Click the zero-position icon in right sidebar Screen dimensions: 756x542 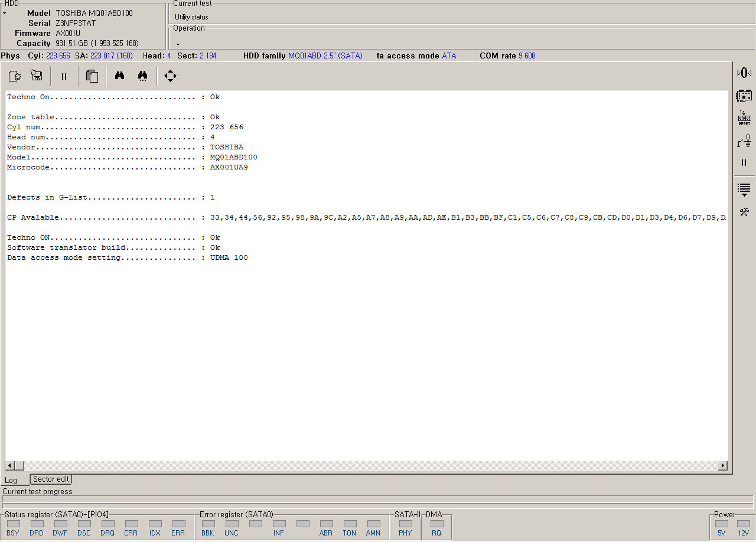[744, 73]
